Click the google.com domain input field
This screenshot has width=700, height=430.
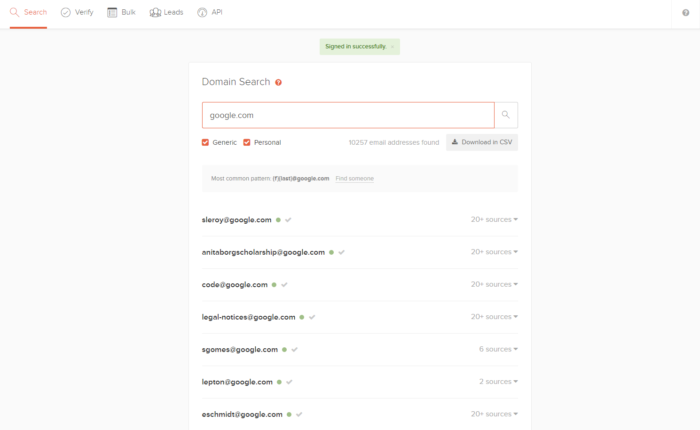(348, 115)
